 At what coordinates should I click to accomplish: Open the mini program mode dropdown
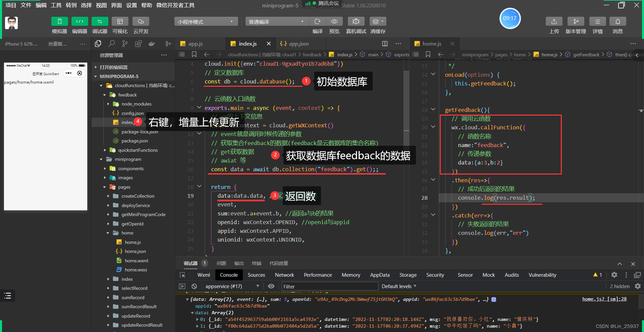click(206, 22)
